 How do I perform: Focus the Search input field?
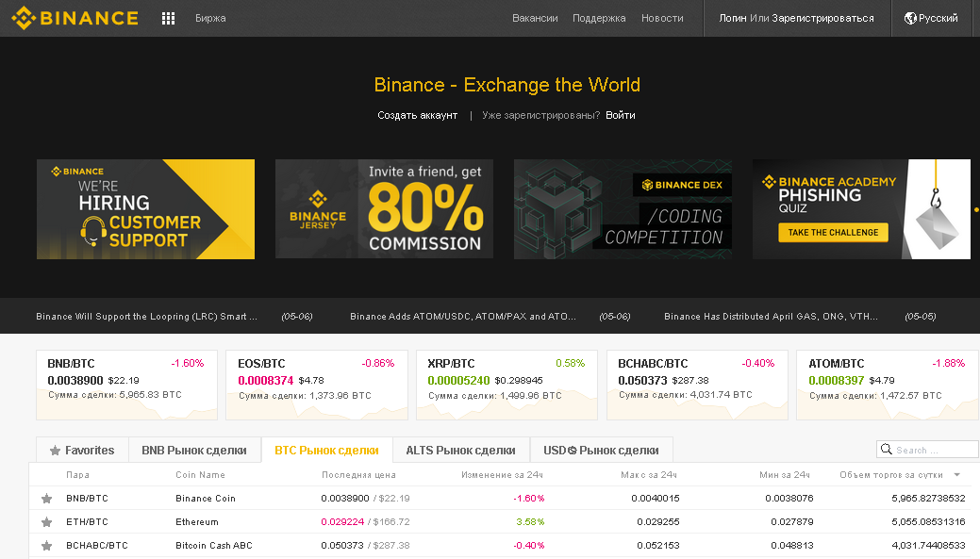(927, 450)
